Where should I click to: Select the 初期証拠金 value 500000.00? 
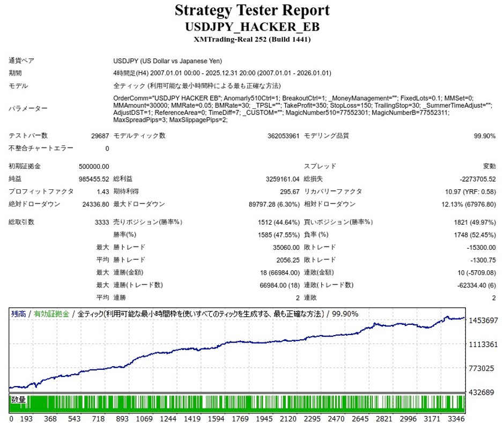[x=94, y=166]
